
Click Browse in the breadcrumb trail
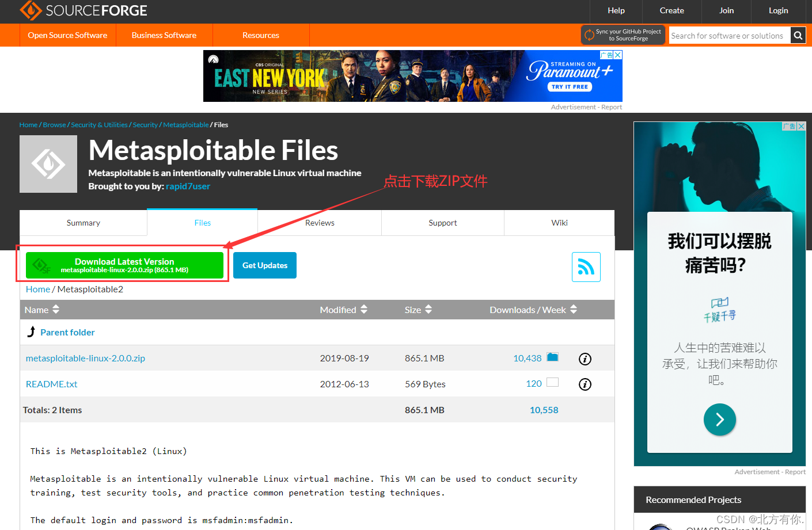(54, 125)
